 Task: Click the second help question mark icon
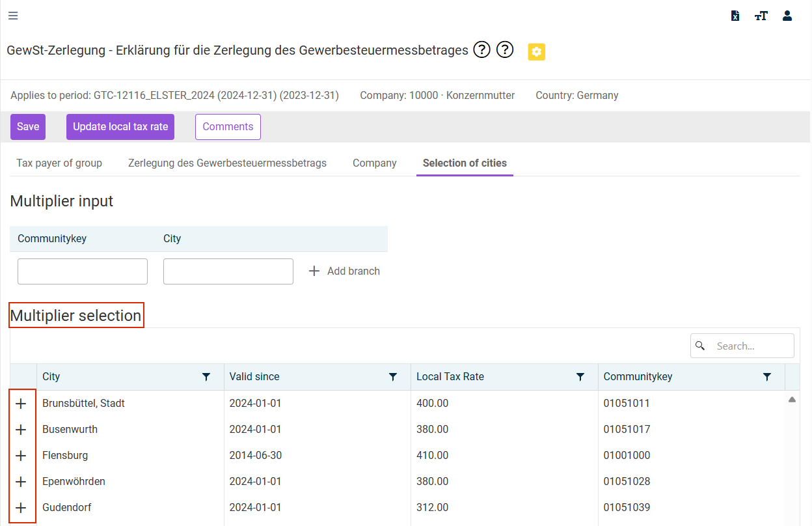tap(505, 49)
